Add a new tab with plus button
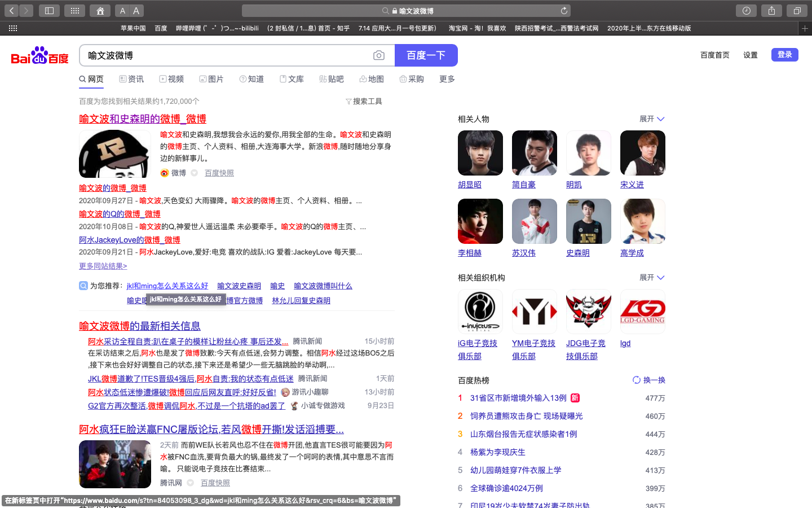The width and height of the screenshot is (812, 508). coord(805,28)
